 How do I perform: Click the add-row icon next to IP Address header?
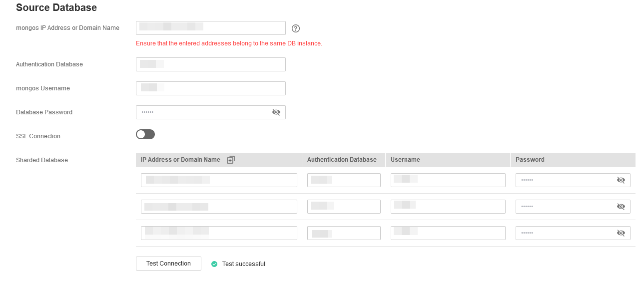pos(231,160)
